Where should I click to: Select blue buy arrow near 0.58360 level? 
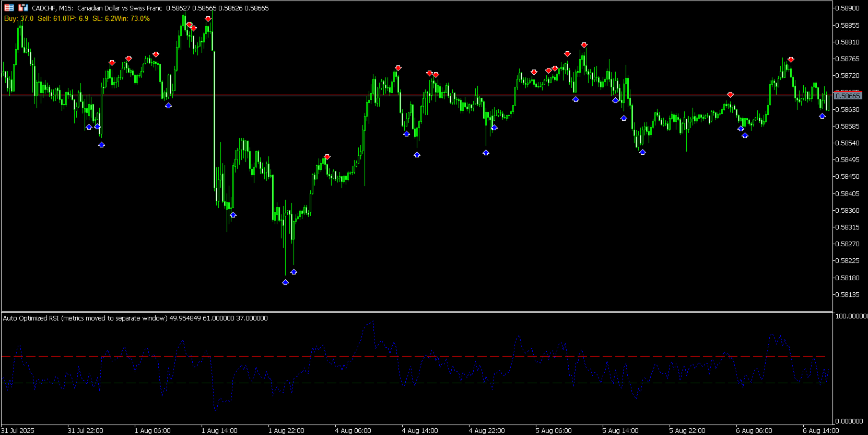233,215
